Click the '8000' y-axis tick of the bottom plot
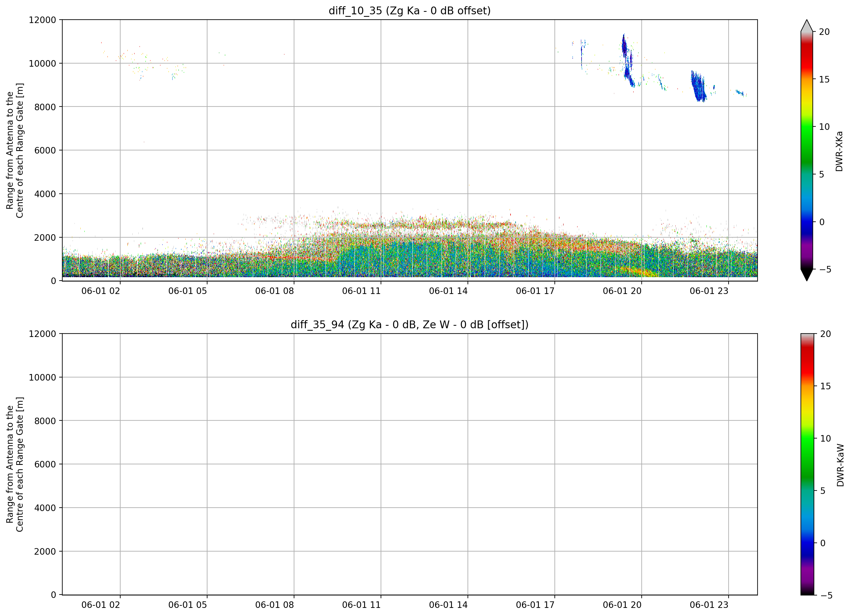This screenshot has height=616, width=851. pyautogui.click(x=45, y=421)
